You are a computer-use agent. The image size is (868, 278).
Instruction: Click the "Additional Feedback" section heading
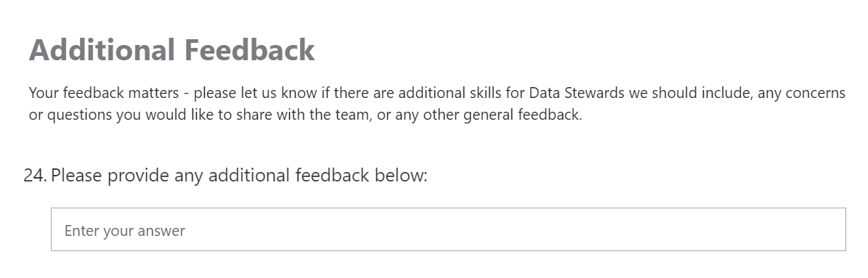tap(171, 50)
